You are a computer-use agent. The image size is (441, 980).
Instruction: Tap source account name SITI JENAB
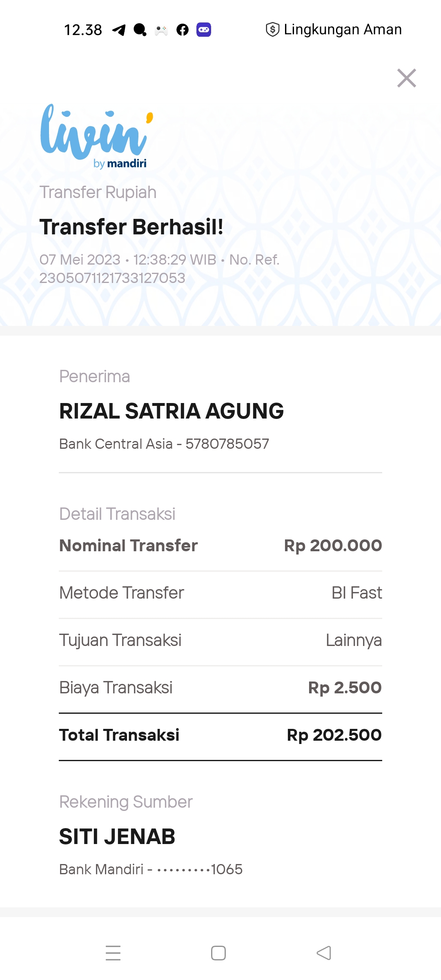tap(117, 837)
